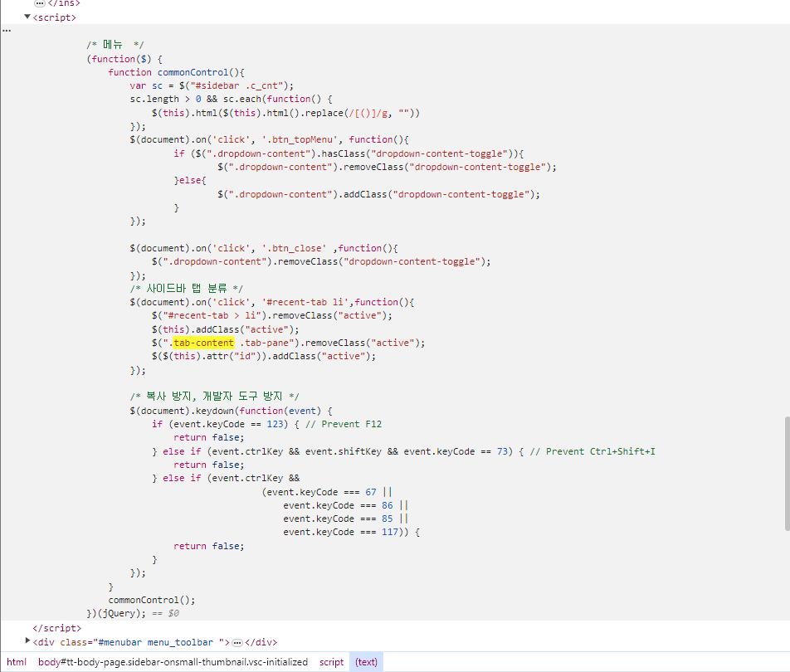Click '$($(this).attr("id")).addClass("active");' line
This screenshot has height=672, width=790.
coord(264,356)
